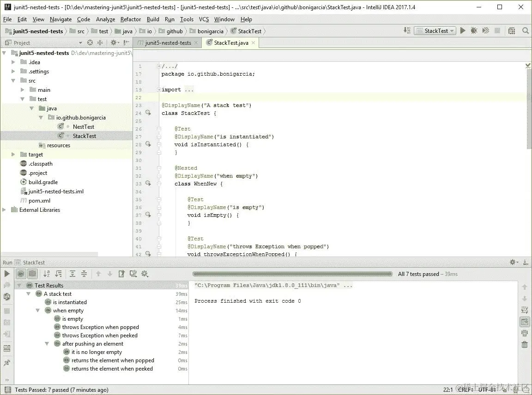Click gutter run icon beside class StackTest
Viewport: 532px width, 395px height.
148,113
